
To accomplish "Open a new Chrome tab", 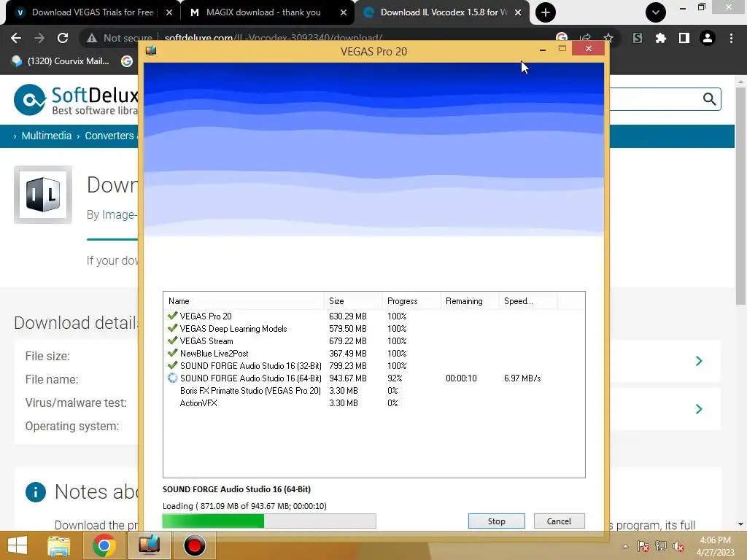I will click(546, 12).
